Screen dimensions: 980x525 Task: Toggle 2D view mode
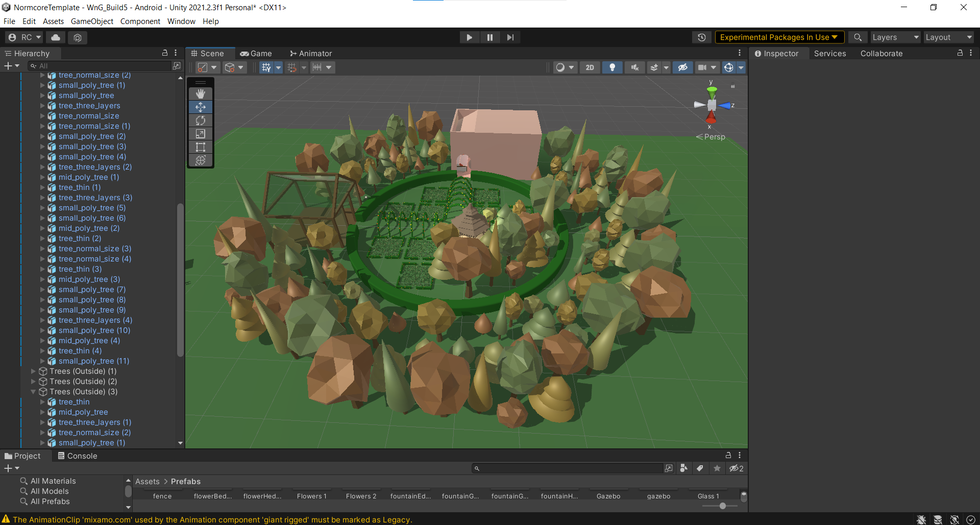pos(590,67)
